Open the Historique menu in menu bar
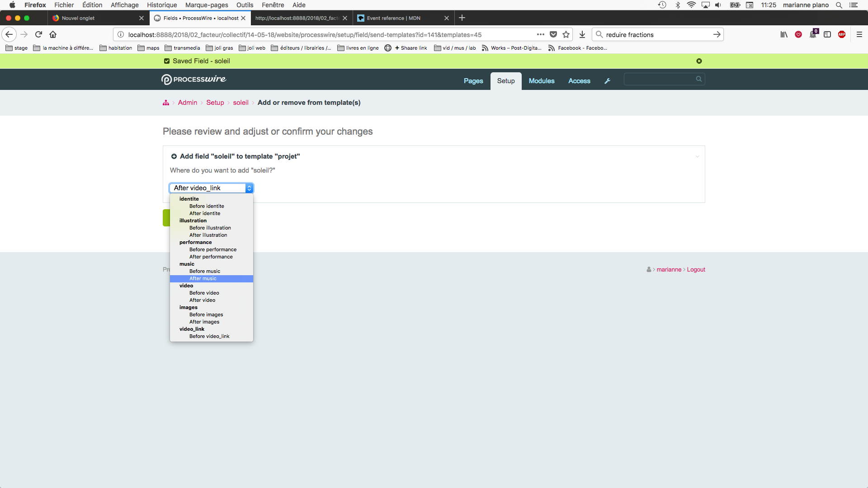Screen dimensions: 868x488 click(162, 5)
